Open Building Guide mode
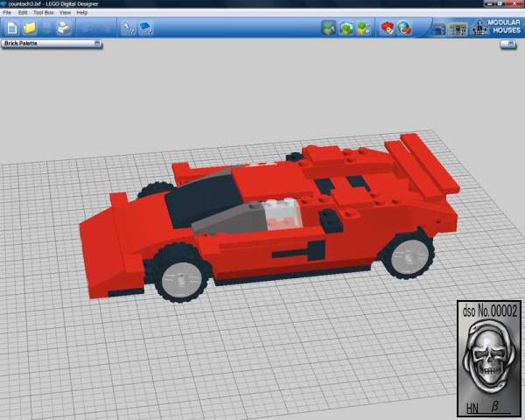Screen dimensions: 525x420 click(364, 28)
